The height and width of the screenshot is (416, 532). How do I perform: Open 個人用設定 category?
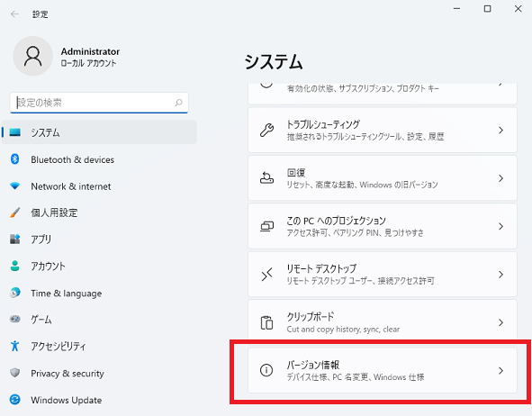pos(99,213)
